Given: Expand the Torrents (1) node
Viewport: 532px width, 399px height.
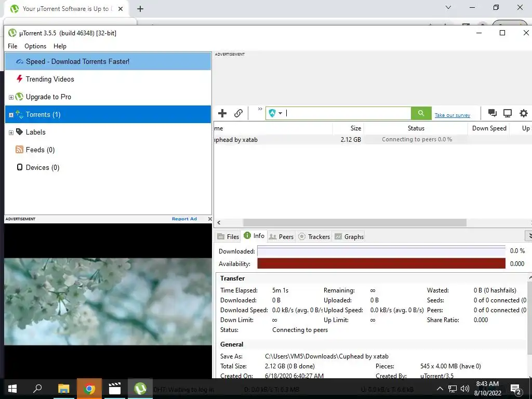Looking at the screenshot, I should 11,115.
